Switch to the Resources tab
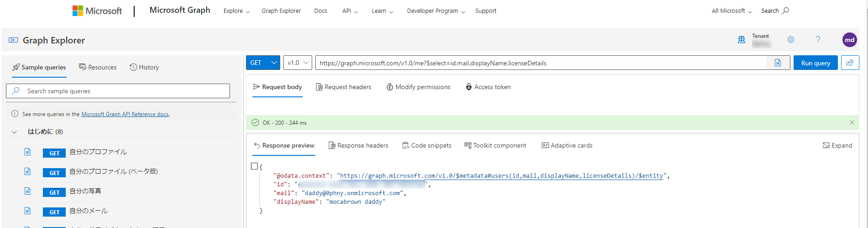 pos(98,67)
